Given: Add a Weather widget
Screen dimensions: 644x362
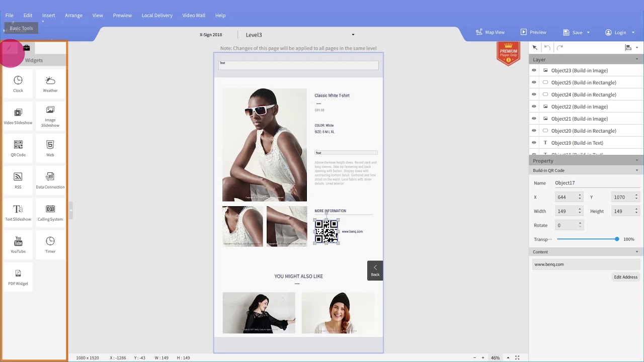Looking at the screenshot, I should coord(50,84).
